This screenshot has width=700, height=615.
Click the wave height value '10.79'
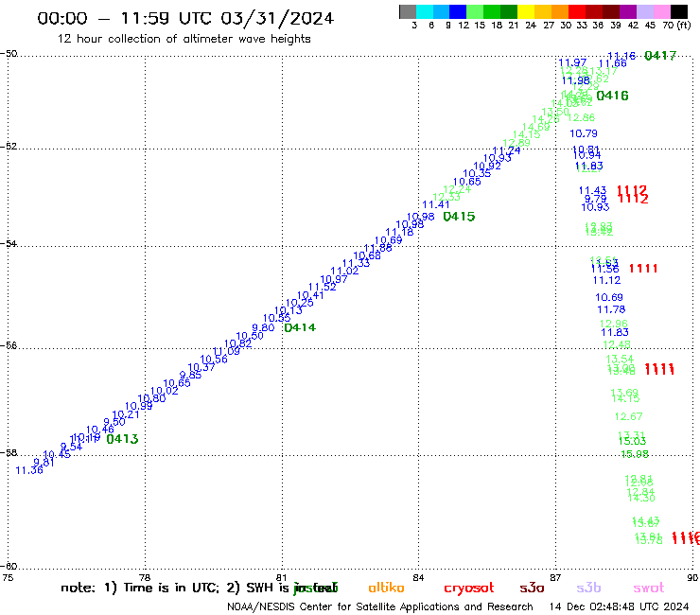coord(584,133)
